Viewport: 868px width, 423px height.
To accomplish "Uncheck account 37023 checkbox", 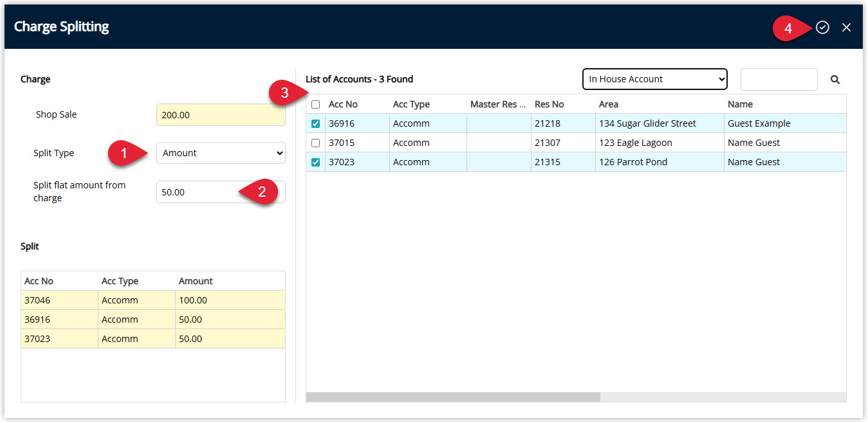I will point(315,162).
